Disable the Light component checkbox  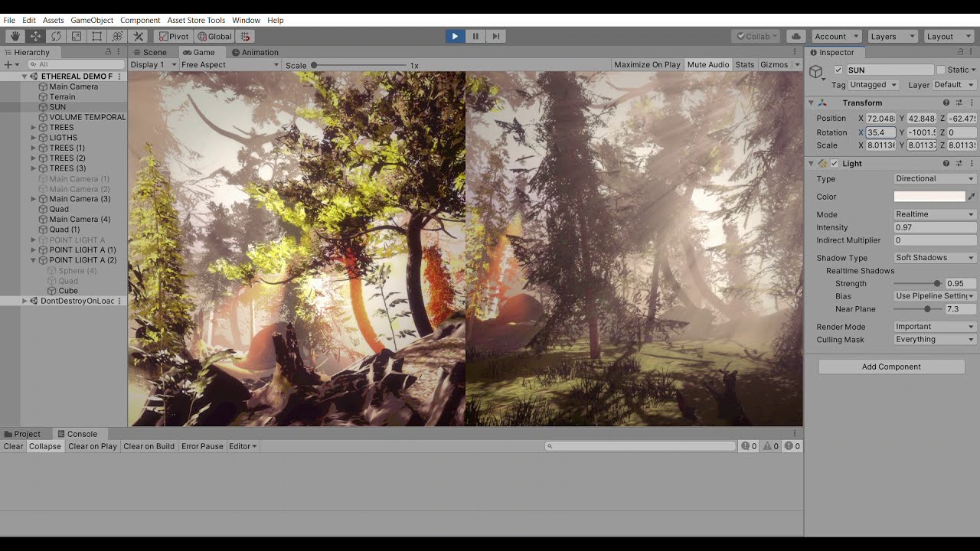tap(835, 163)
